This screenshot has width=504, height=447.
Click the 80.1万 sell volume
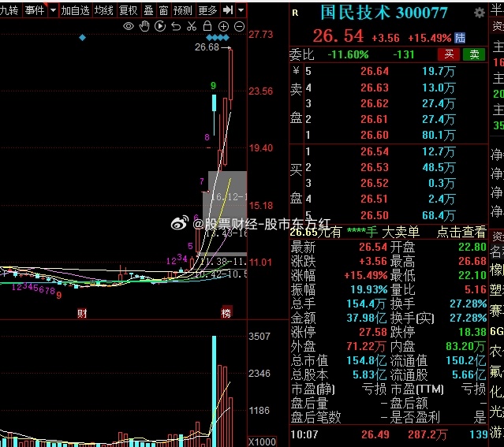coord(439,135)
